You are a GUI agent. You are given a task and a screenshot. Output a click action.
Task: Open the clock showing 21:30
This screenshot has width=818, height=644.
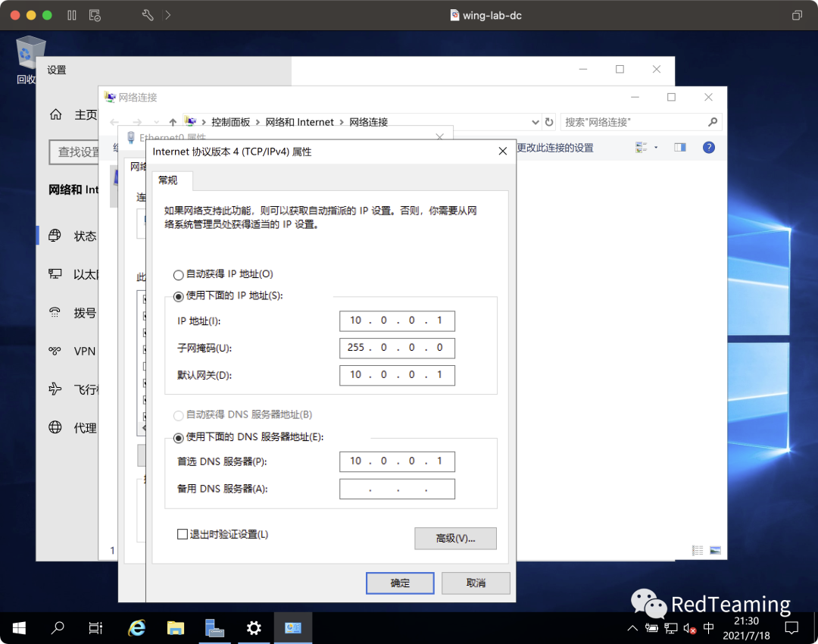tap(747, 628)
